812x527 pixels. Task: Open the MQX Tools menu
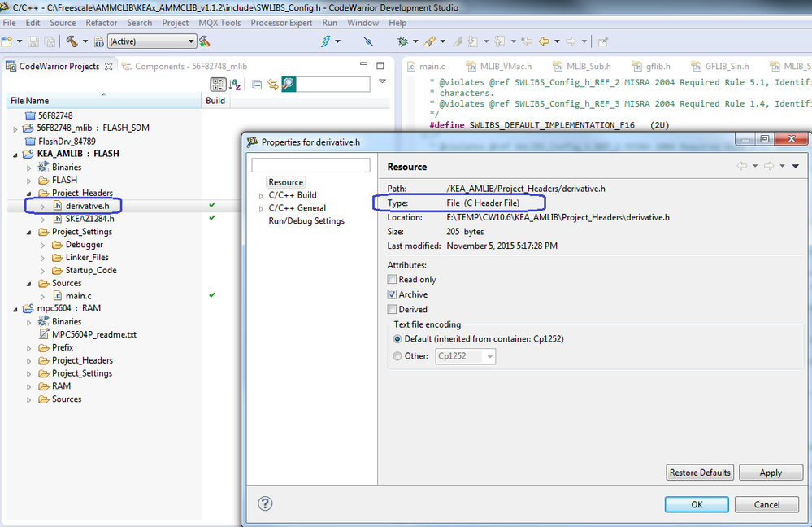pos(219,23)
